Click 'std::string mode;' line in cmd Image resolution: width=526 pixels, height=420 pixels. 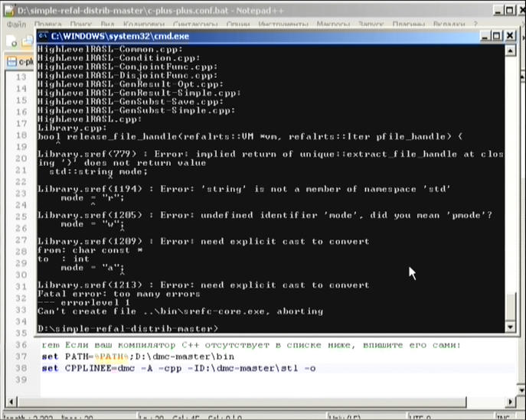coord(98,171)
